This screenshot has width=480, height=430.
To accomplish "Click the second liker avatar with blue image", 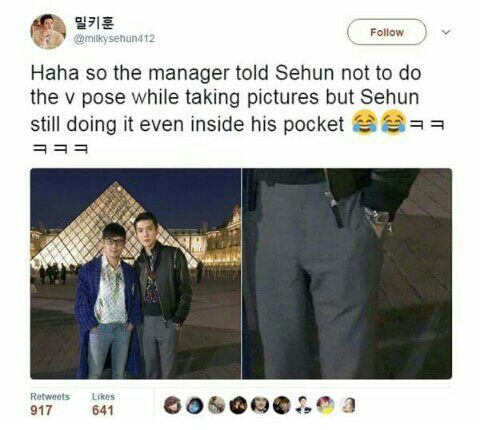I will (x=194, y=405).
